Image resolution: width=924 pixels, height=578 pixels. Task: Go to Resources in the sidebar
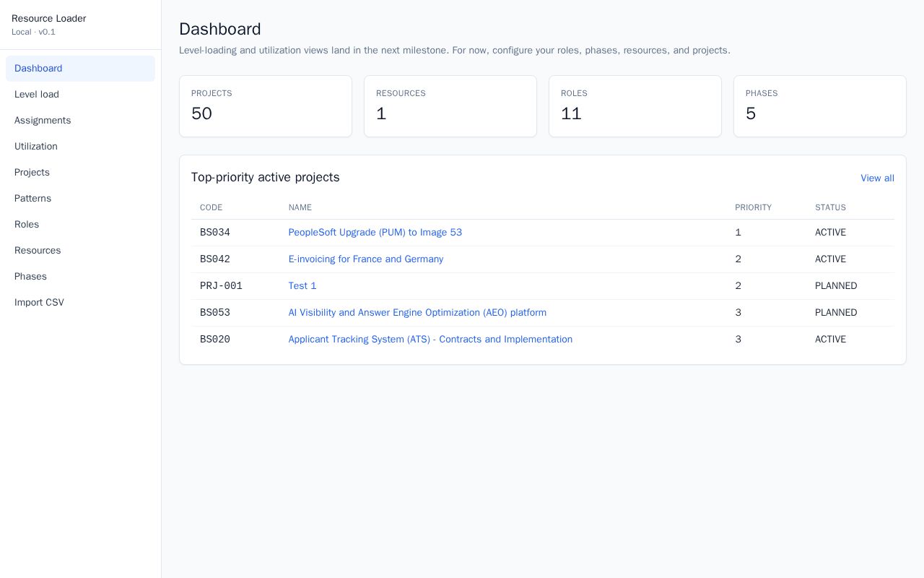[x=80, y=251]
